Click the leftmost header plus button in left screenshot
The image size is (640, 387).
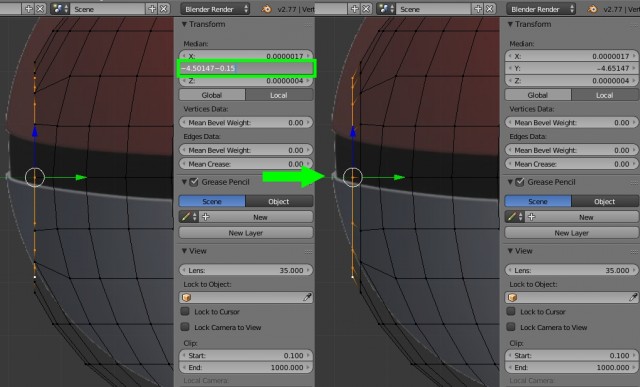(29, 9)
